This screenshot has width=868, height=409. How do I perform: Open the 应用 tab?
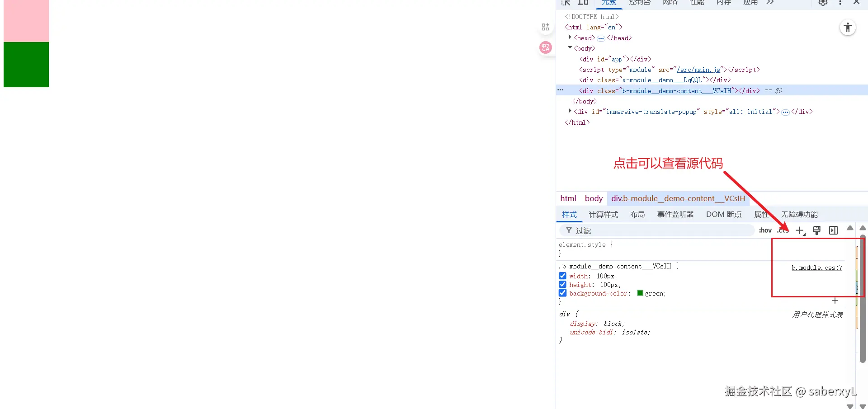(x=750, y=3)
